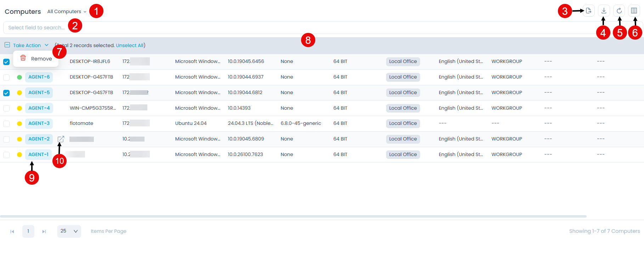Screen dimensions: 644x253
Task: Click the red trash Remove icon
Action: 23,58
